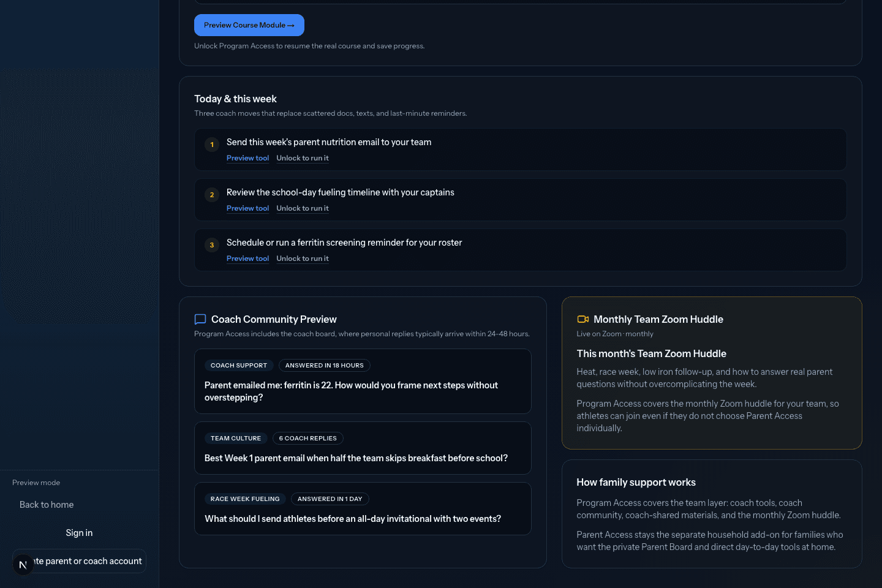Screen dimensions: 882x588
Task: Open the ferritin is 22 community question
Action: click(x=351, y=391)
